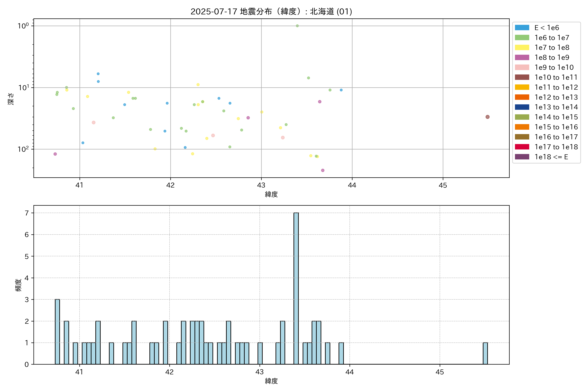Click the pink 1e9 to 1e10 swatch
This screenshot has width=588, height=392.
click(x=522, y=67)
